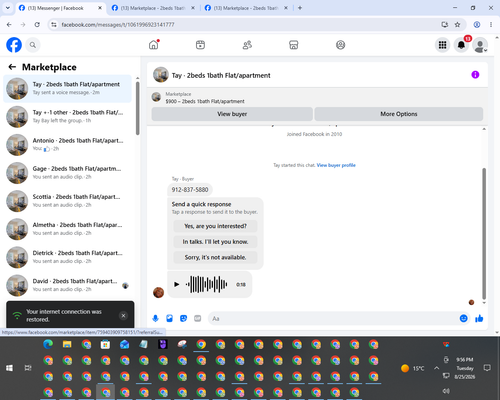Expand the tab search dropdown arrow
Screen dimensions: 500x400
tap(8, 8)
